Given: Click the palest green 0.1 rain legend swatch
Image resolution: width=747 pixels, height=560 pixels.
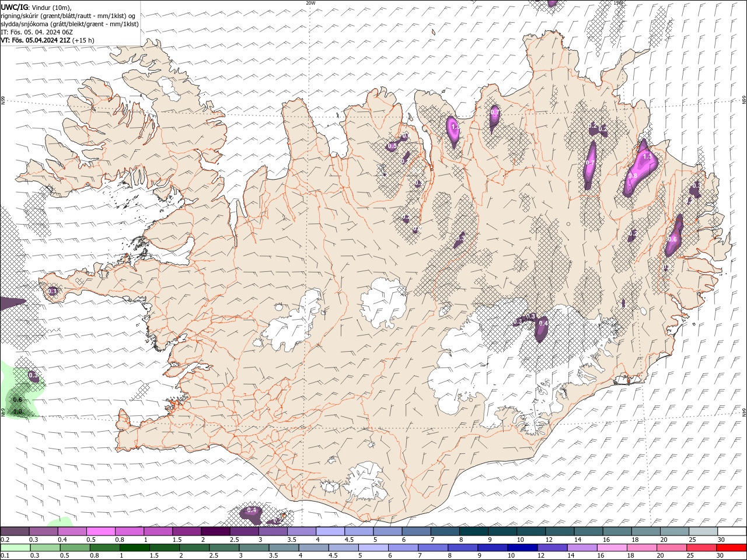Looking at the screenshot, I should pos(15,548).
